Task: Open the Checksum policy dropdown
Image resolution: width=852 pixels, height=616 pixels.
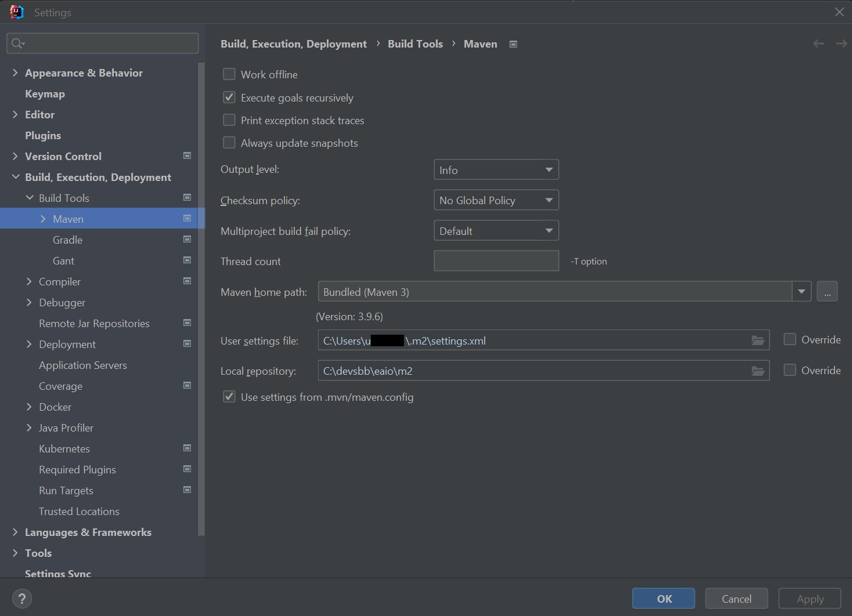Action: coord(496,200)
